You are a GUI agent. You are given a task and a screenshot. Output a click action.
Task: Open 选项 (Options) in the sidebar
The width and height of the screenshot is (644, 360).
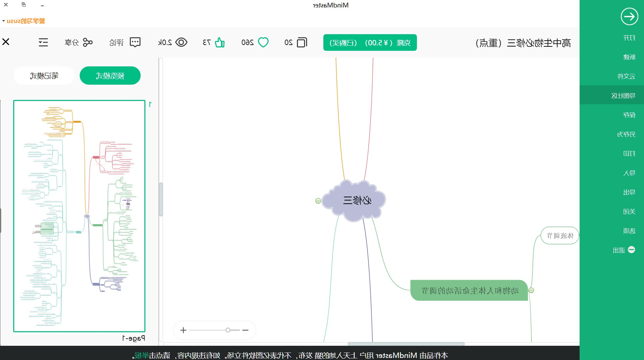(629, 231)
